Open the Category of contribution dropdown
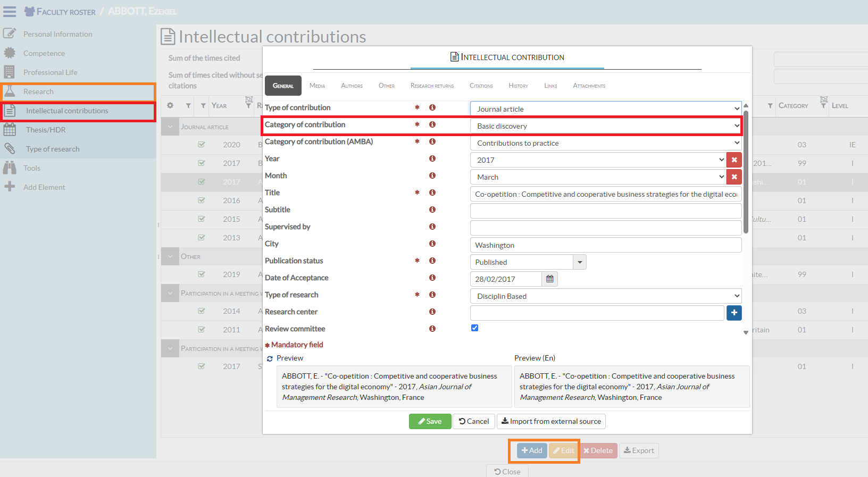Screen dimensions: 868x477 point(605,126)
